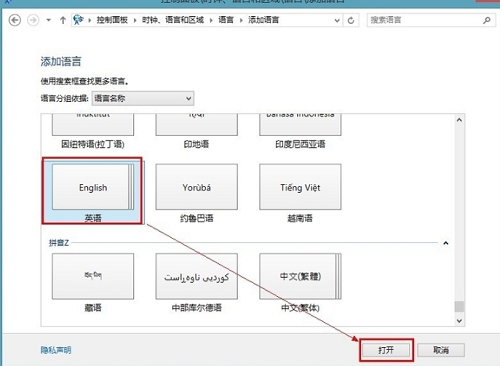Click the magnifier search icon
Image resolution: width=500 pixels, height=366 pixels.
pos(487,20)
